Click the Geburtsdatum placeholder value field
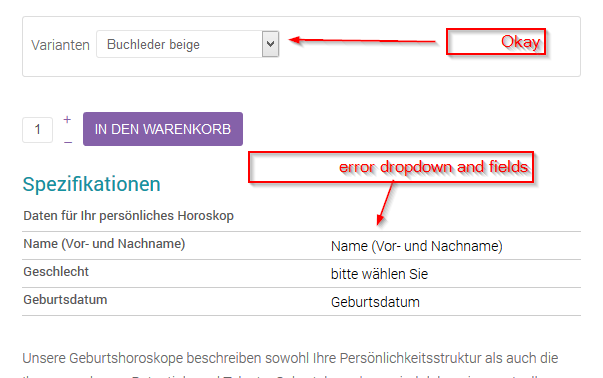This screenshot has height=378, width=603. pyautogui.click(x=375, y=302)
